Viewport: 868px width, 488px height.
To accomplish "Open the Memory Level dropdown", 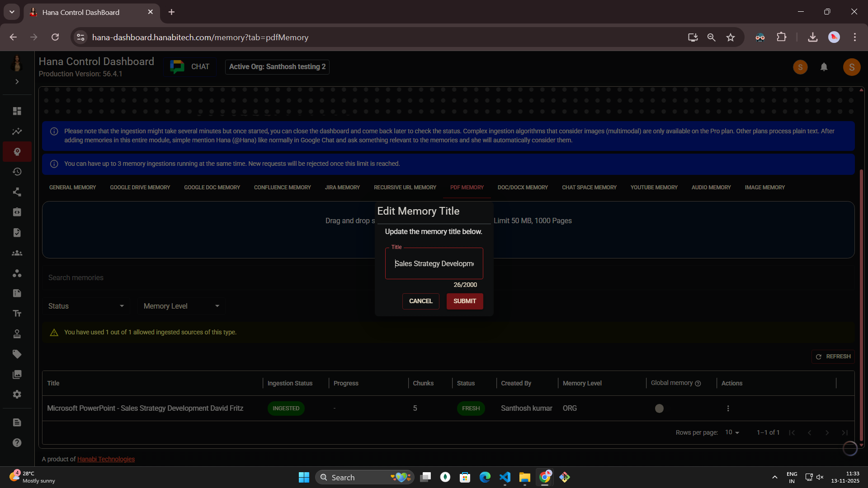I will pyautogui.click(x=181, y=306).
